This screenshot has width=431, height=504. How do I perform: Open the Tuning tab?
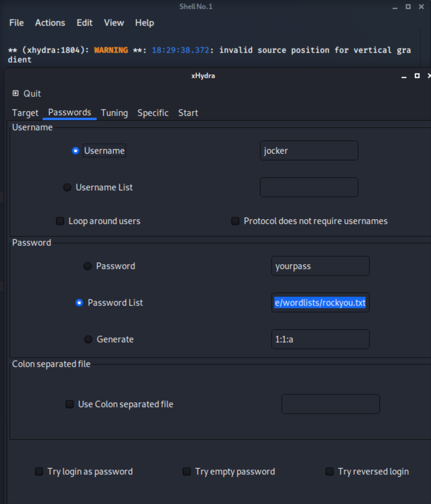tap(114, 113)
